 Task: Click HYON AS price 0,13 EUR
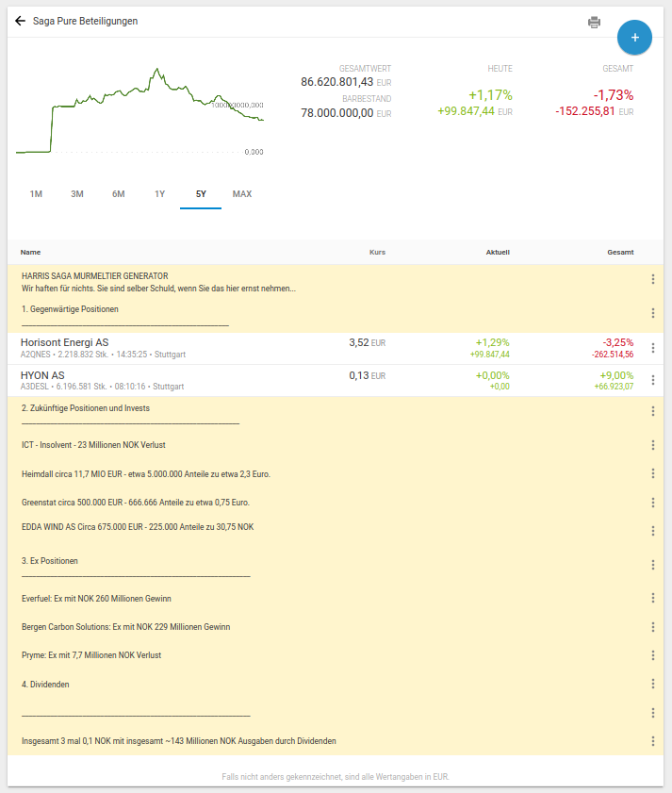click(x=367, y=375)
